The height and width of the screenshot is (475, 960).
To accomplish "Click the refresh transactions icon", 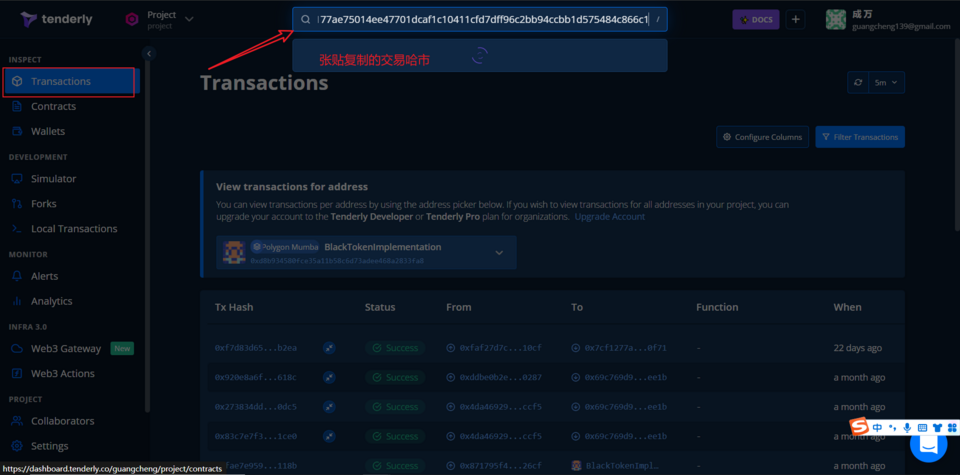I will click(858, 83).
